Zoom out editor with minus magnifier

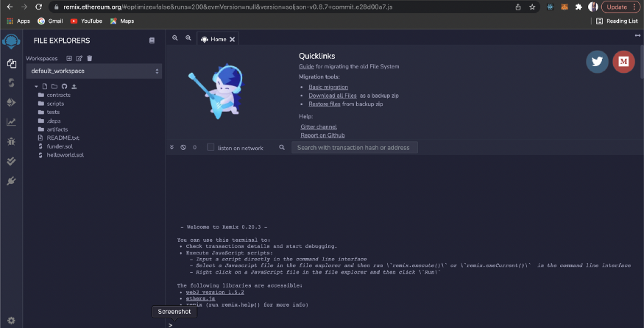point(175,38)
